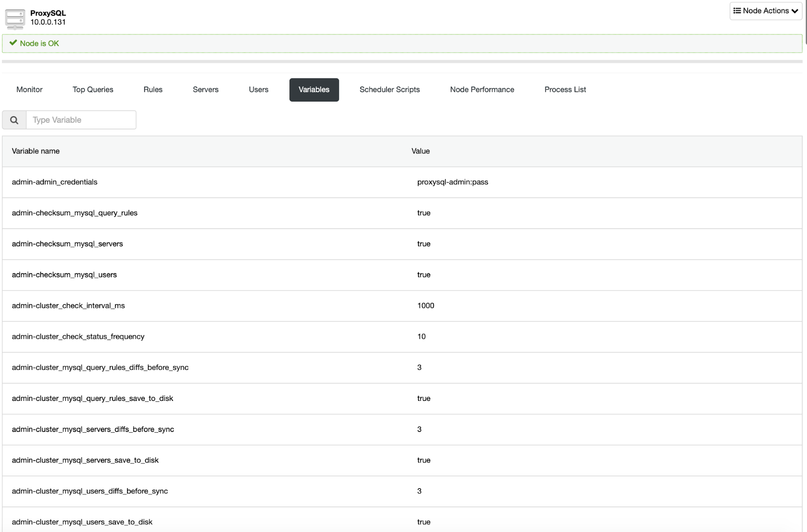Click true value for query_rules_save_to_disk

(424, 398)
